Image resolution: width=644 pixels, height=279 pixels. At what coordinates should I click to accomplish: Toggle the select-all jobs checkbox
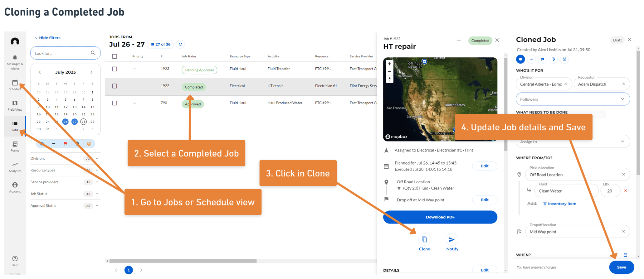tap(115, 56)
